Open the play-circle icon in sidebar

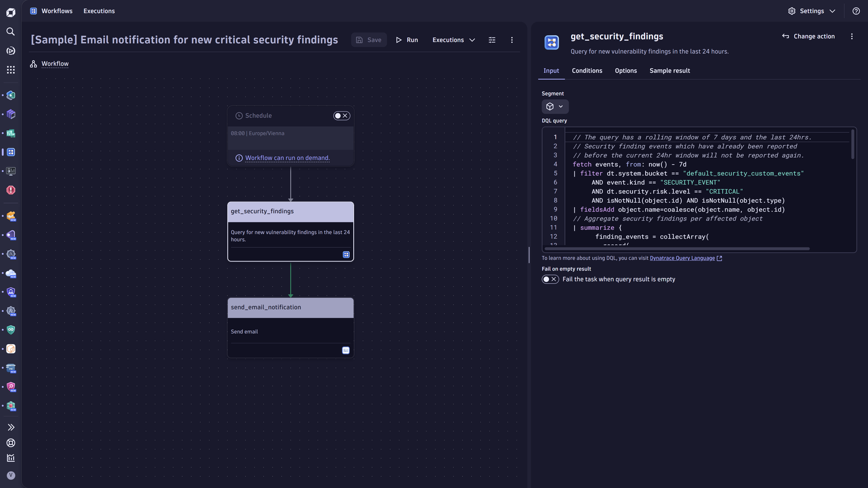(x=11, y=51)
